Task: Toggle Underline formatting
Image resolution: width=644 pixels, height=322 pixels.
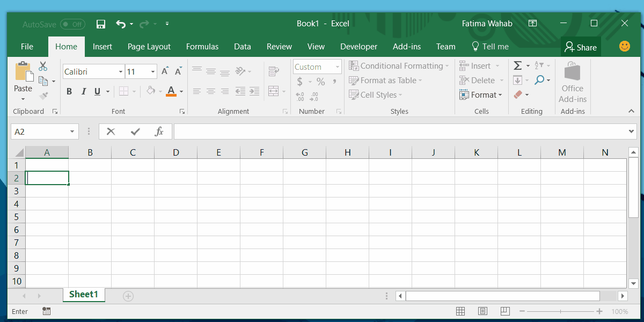Action: (97, 91)
